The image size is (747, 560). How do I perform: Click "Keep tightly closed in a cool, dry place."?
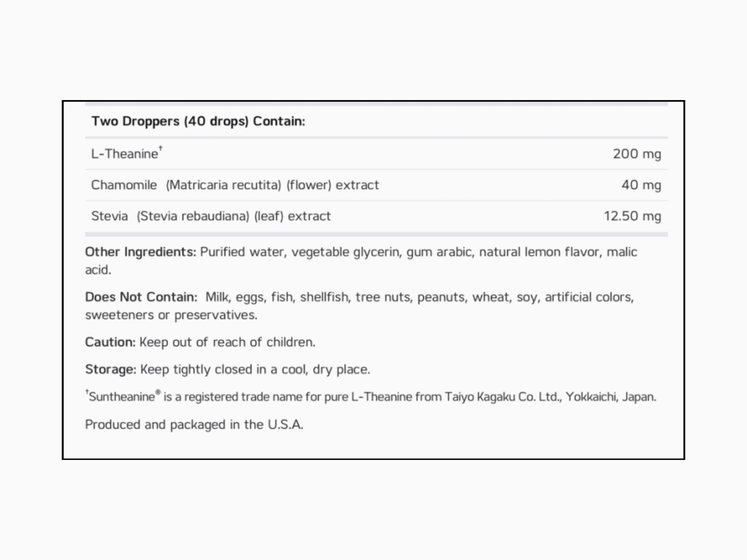[255, 369]
